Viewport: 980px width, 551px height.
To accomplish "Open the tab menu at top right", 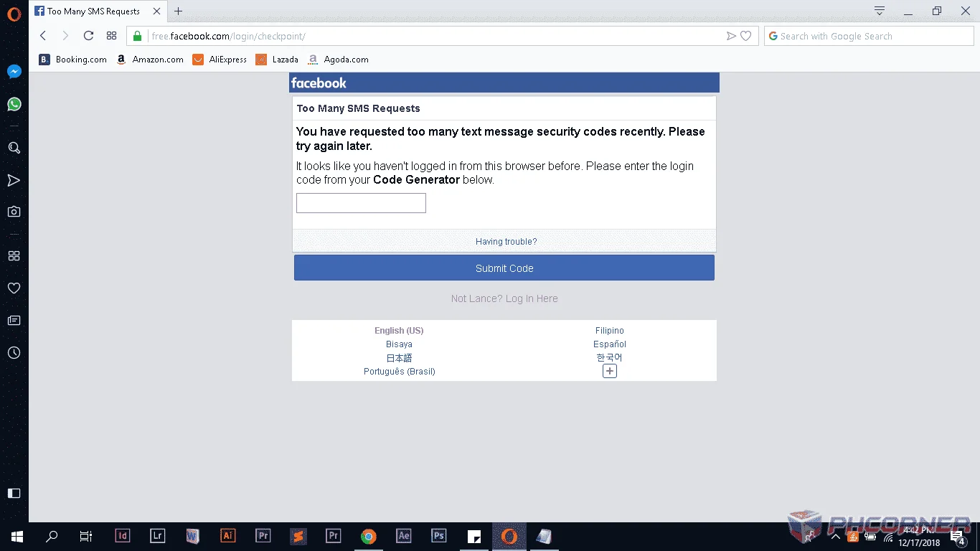I will [880, 11].
